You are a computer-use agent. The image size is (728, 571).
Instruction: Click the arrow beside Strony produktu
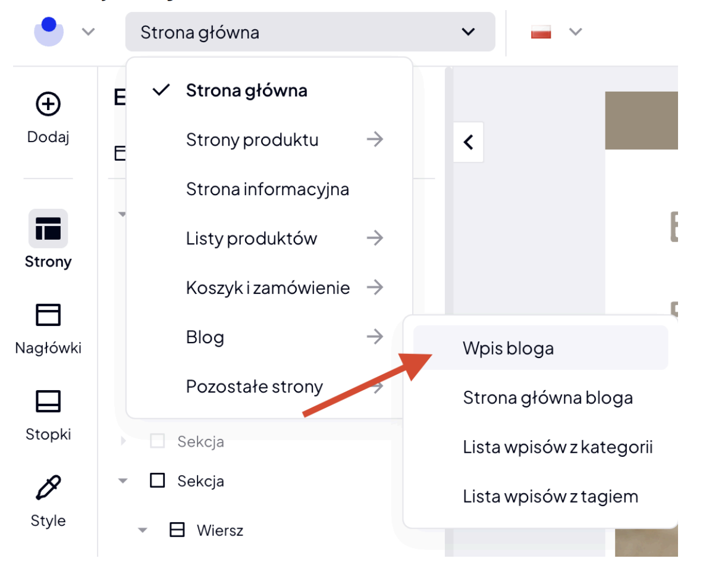[375, 140]
